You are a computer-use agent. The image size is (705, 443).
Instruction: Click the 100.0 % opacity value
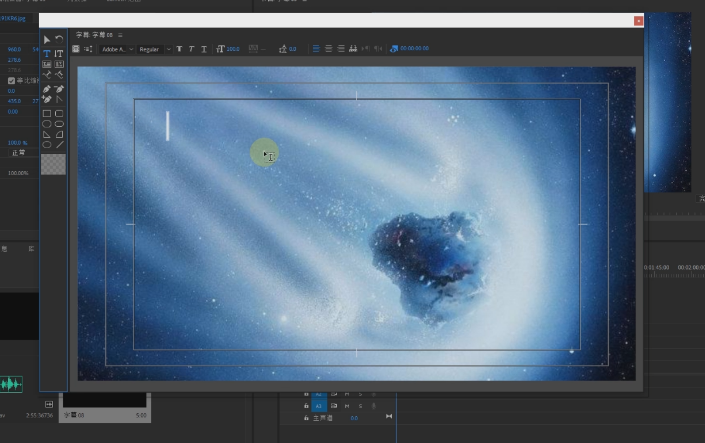click(x=18, y=143)
